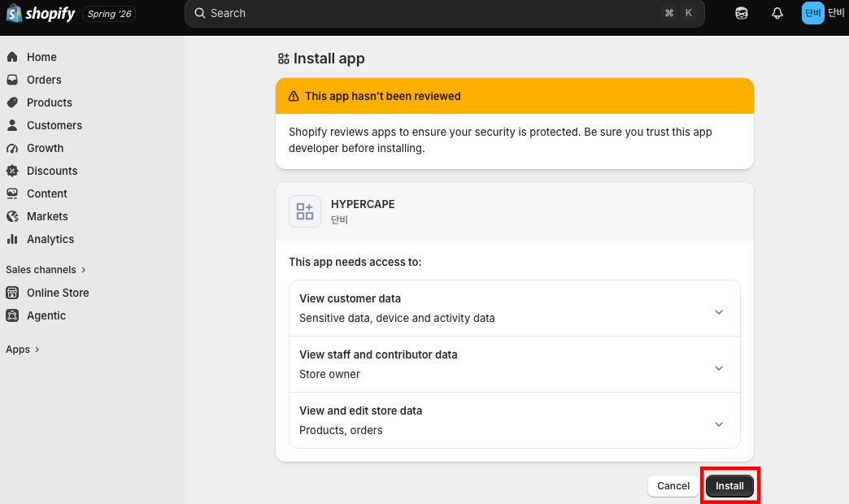Click "This app needs access to:" text
Screen dimensions: 849x504
(x=355, y=262)
